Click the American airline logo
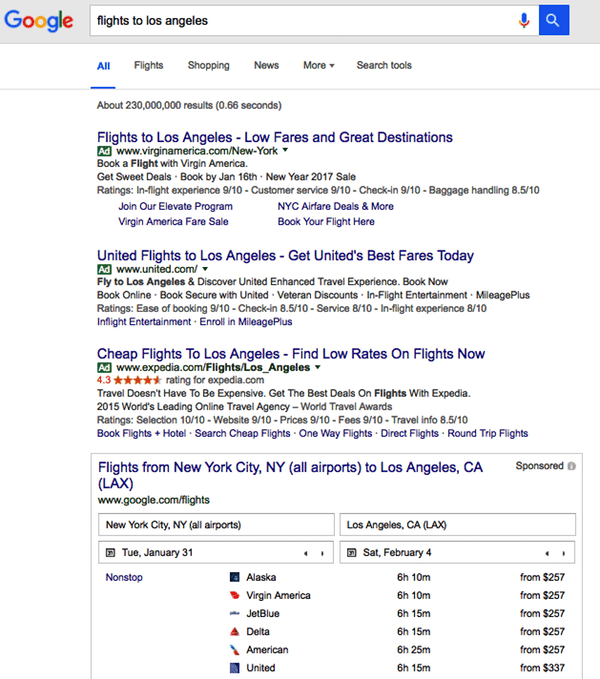This screenshot has width=600, height=679. coord(235,650)
